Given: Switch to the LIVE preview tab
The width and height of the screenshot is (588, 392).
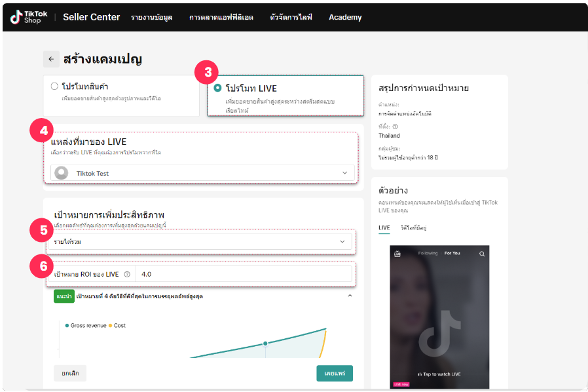Looking at the screenshot, I should [384, 228].
